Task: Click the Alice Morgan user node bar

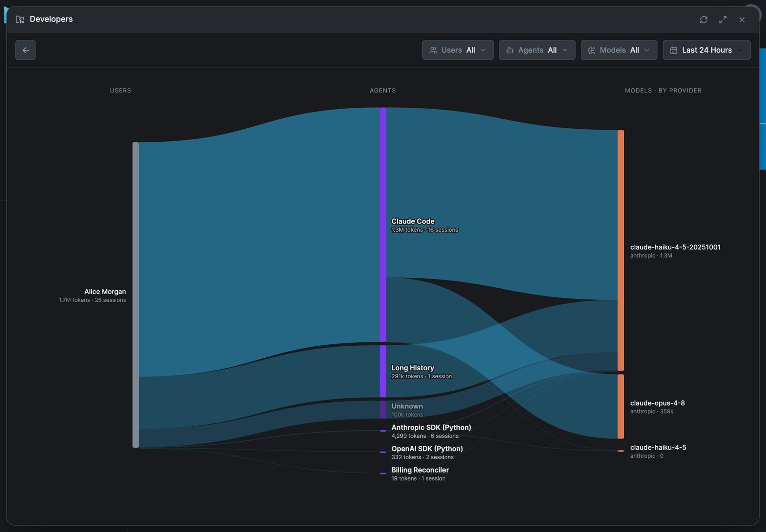Action: pyautogui.click(x=135, y=295)
